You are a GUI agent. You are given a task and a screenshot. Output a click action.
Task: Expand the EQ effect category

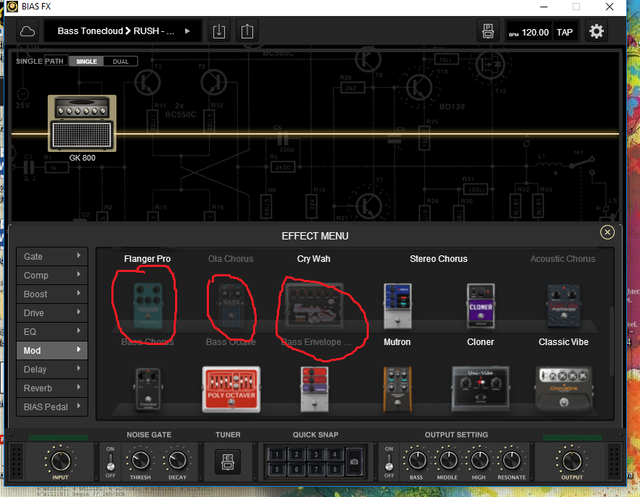point(52,331)
